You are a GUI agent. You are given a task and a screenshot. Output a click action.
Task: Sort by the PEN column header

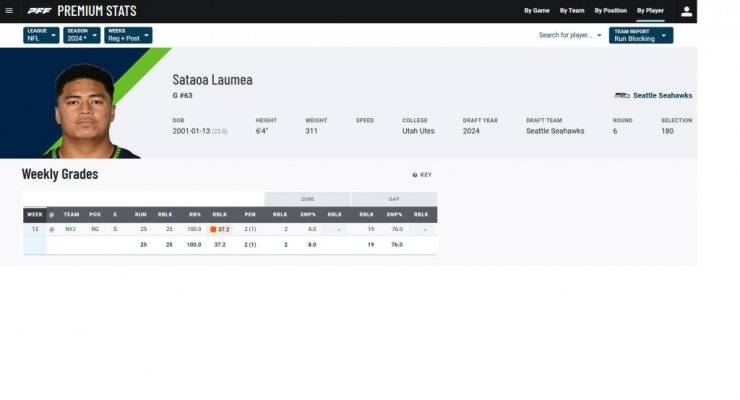point(250,215)
